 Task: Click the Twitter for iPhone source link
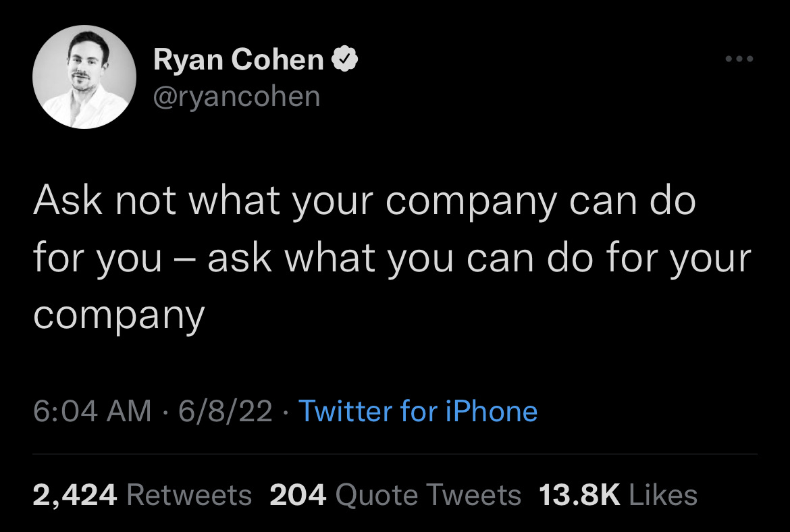coord(417,411)
